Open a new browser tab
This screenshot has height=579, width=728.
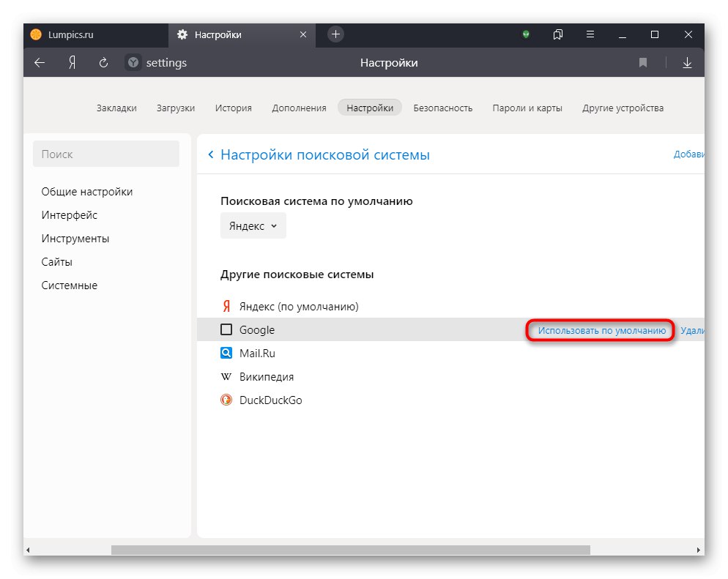[x=335, y=34]
